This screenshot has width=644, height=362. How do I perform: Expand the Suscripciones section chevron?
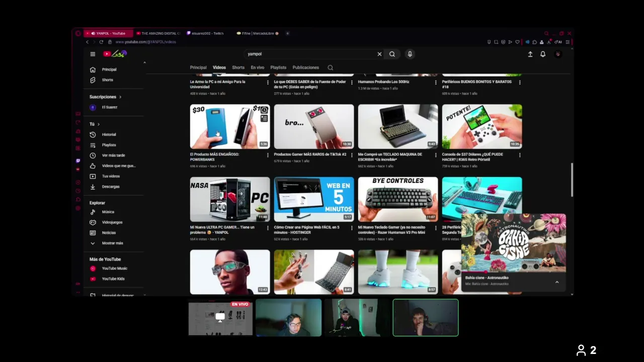point(120,97)
